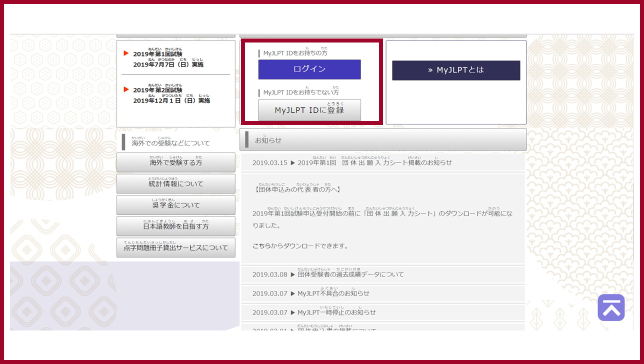644x364 pixels.
Task: Open 日本語教師を目指す方 sidebar button
Action: (x=176, y=226)
